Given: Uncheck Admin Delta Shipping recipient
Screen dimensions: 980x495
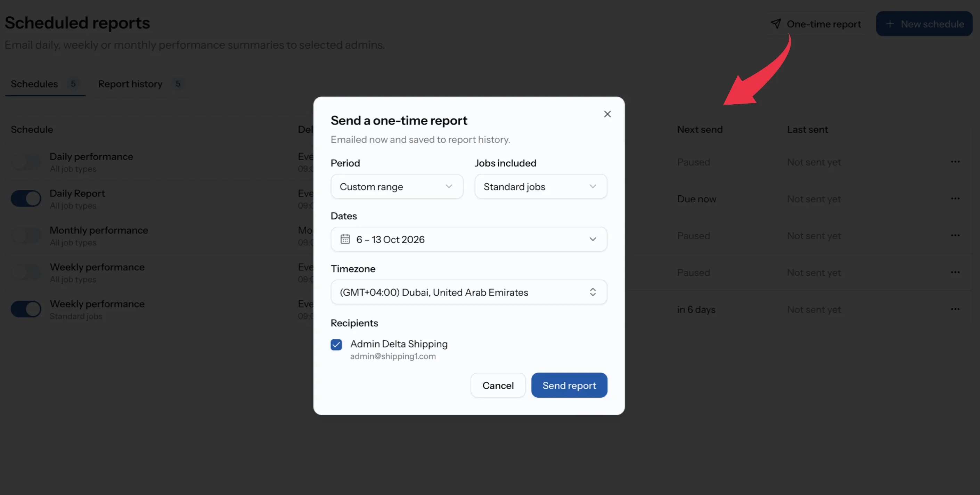Looking at the screenshot, I should [336, 345].
